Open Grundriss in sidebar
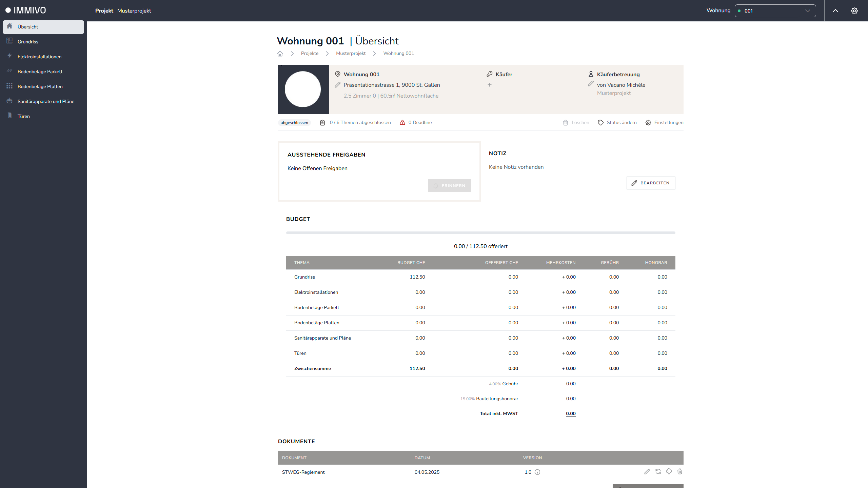Viewport: 868px width, 488px height. [x=28, y=42]
